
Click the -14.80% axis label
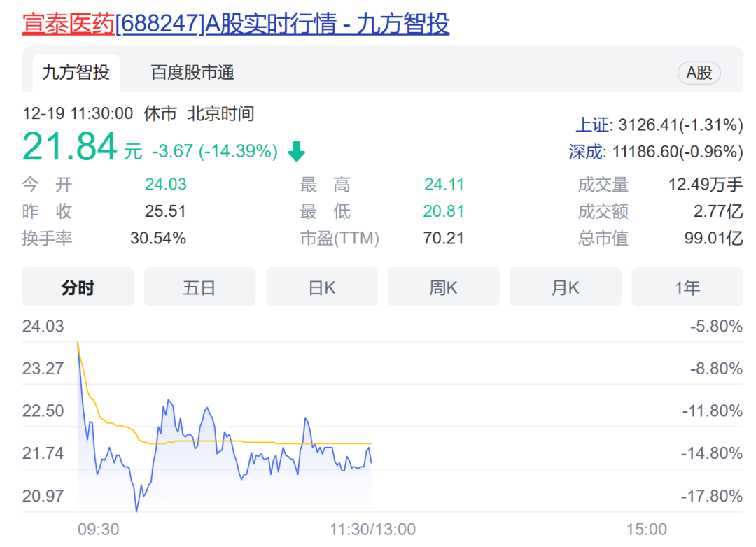pos(712,453)
